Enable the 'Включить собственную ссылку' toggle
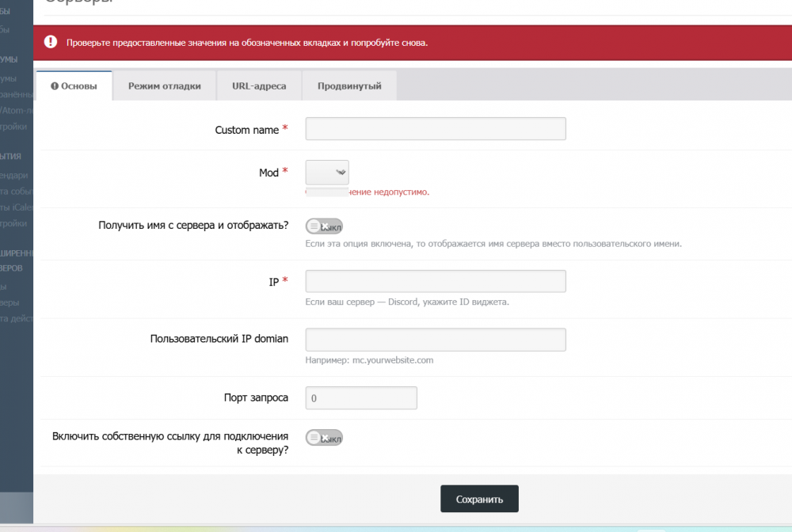 324,438
